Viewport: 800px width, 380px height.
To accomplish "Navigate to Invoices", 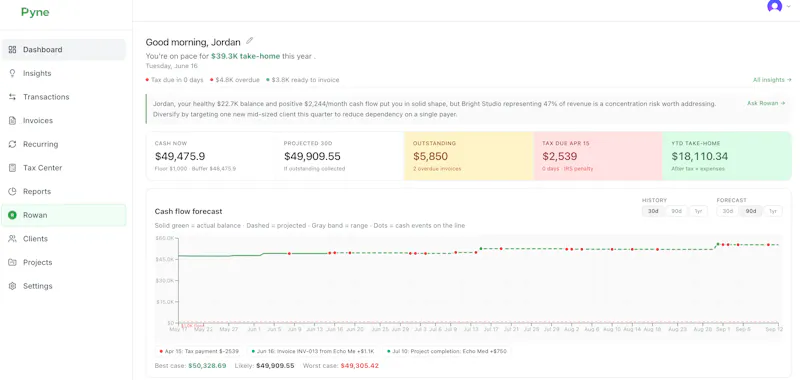I will 64,120.
